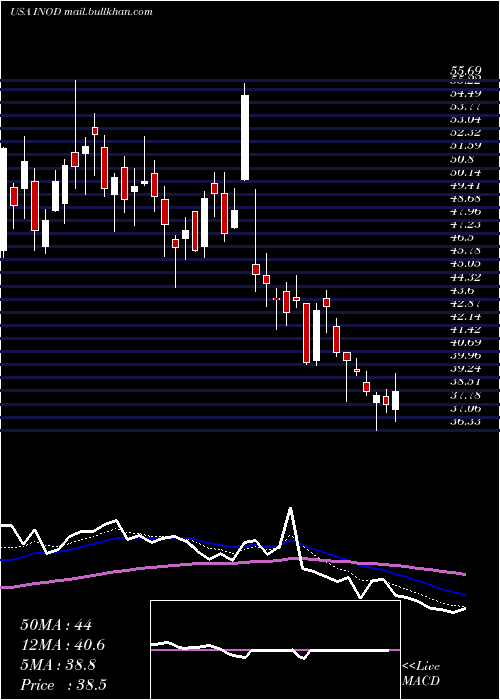
Task: Click the 40.69 price axis label
Action: [465, 342]
